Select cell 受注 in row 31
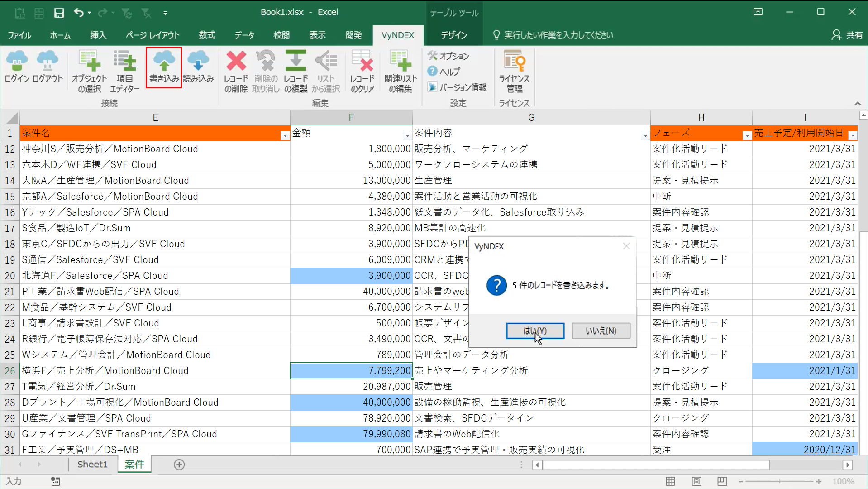Viewport: 868px width, 489px height. pos(701,450)
